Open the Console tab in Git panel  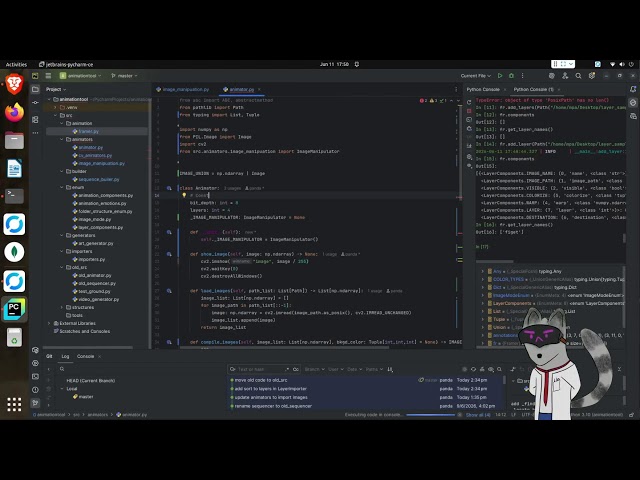[85, 356]
